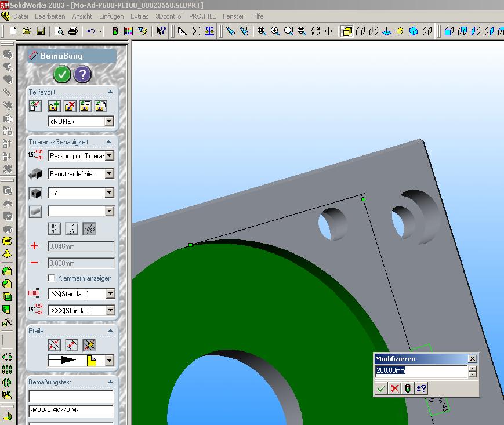Zoom to fit icon

262,31
